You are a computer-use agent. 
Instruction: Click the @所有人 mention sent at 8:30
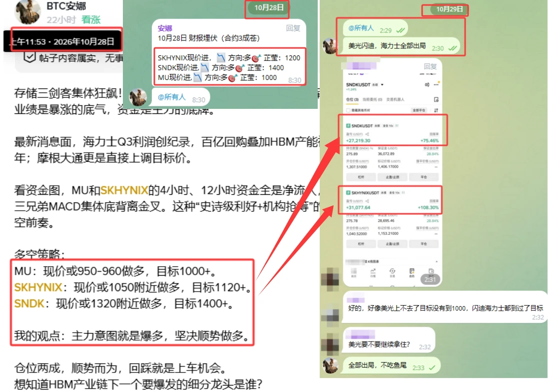point(172,97)
